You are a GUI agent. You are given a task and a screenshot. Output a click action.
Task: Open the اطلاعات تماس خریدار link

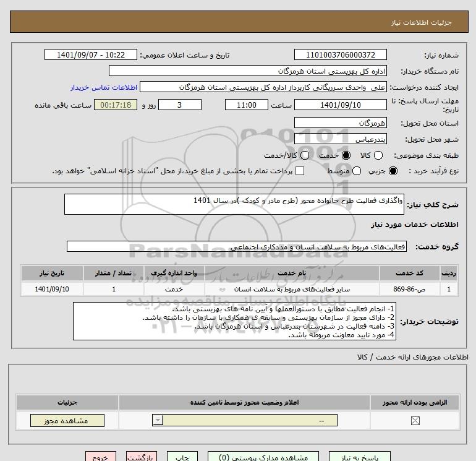tap(104, 87)
